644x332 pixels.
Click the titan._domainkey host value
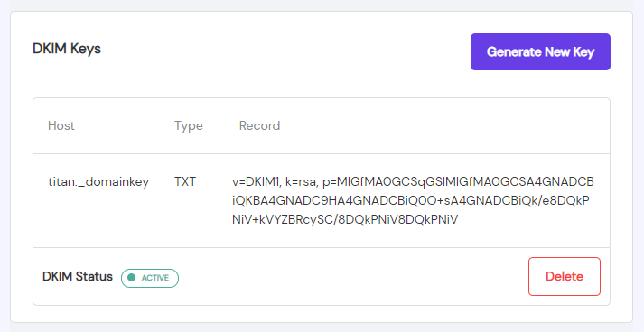[x=98, y=182]
